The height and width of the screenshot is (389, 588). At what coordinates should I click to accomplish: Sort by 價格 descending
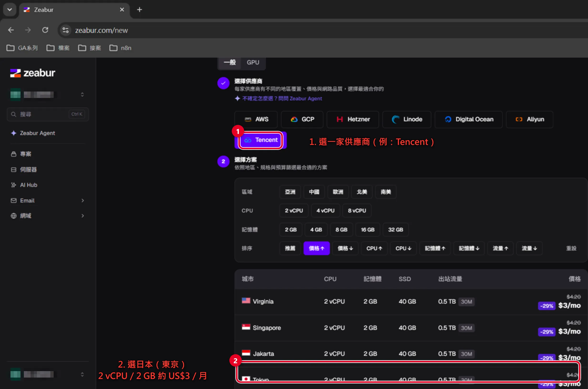point(345,248)
